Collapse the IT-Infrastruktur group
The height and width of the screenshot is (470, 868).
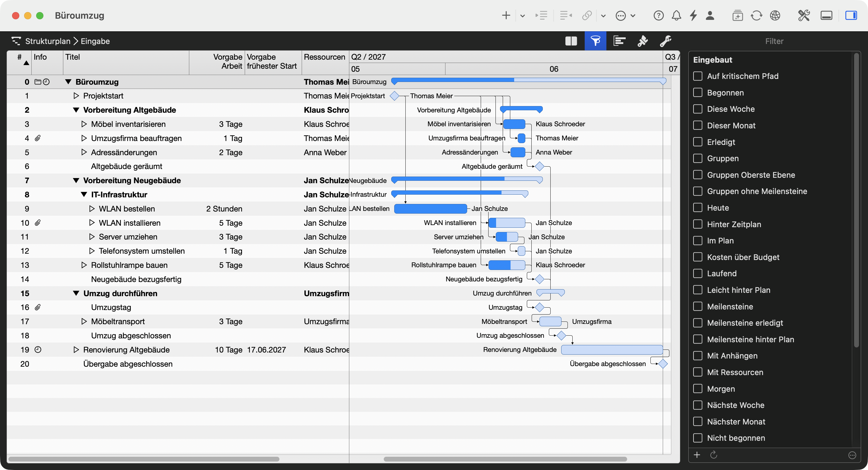click(x=84, y=195)
